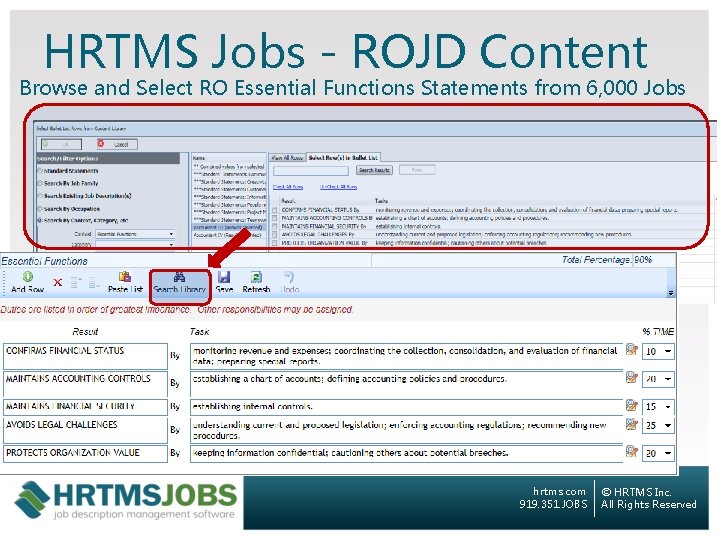The width and height of the screenshot is (720, 540).
Task: Select the Accountant IV list item
Action: (x=229, y=235)
